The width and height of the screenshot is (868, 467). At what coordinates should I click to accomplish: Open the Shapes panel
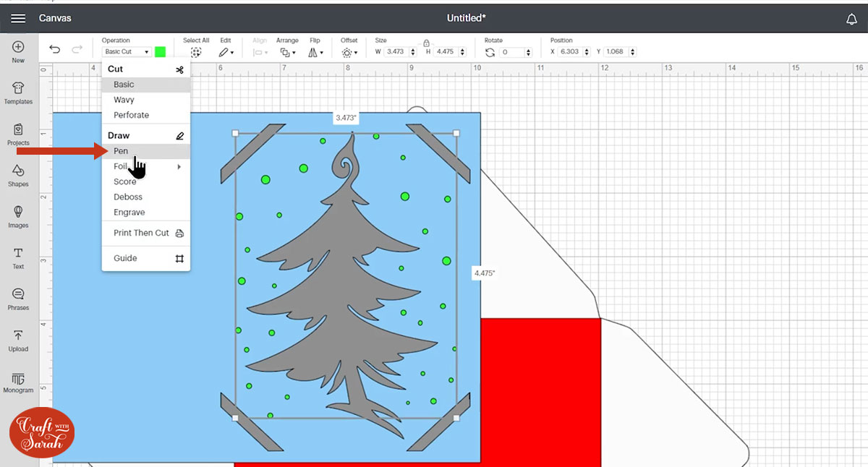(x=18, y=175)
